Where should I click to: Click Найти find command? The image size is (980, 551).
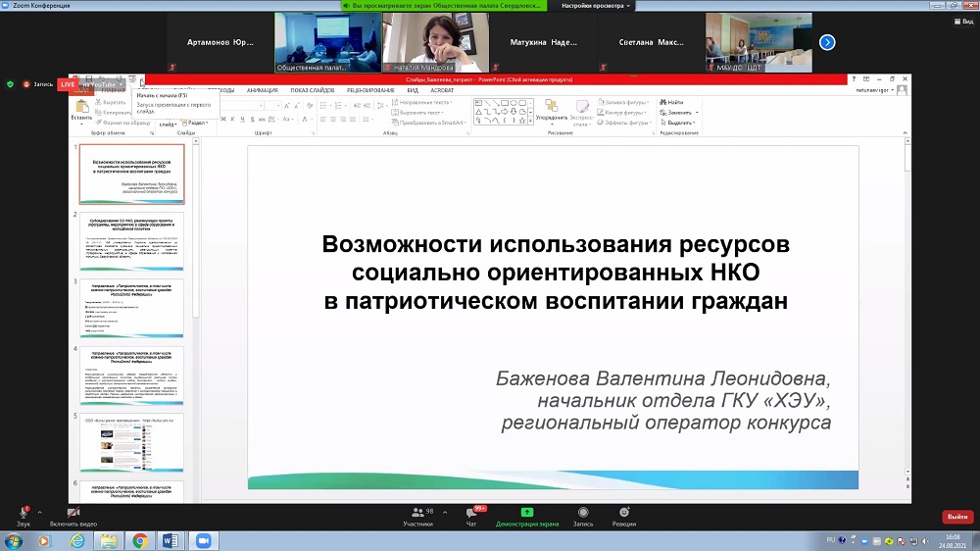tap(672, 102)
